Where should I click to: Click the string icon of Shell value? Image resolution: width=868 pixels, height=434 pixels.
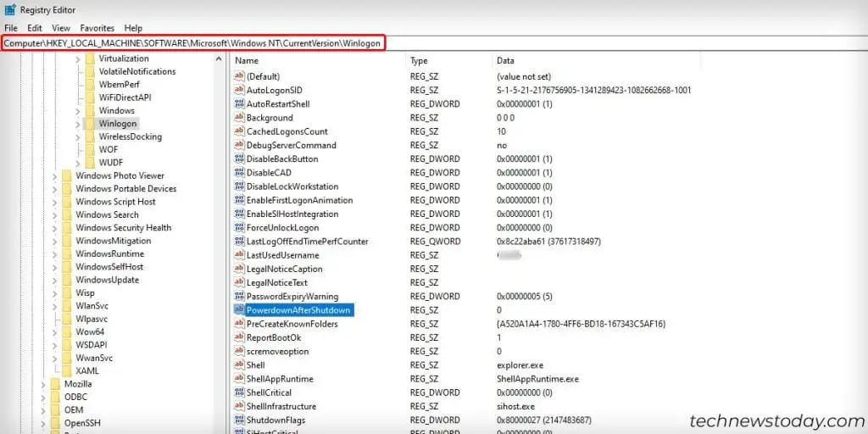click(239, 364)
